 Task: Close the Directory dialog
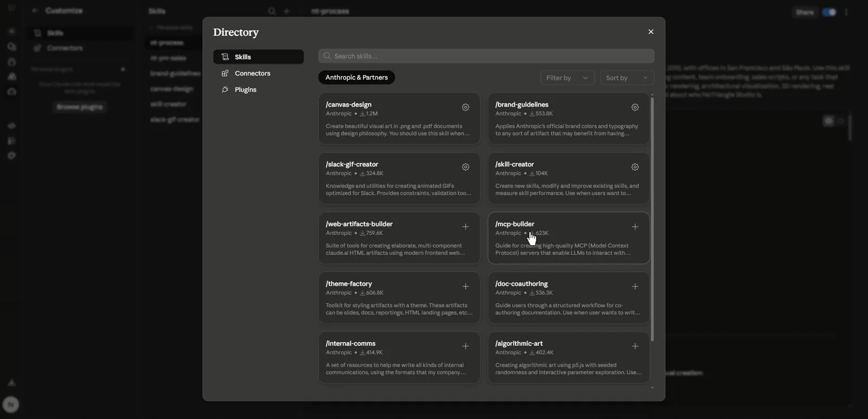click(651, 32)
